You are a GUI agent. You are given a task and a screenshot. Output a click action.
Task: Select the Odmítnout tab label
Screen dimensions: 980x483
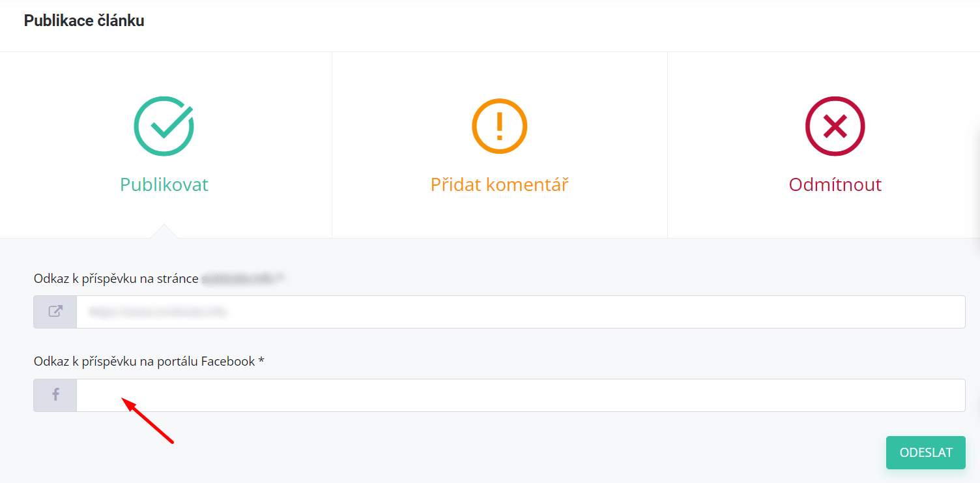pyautogui.click(x=835, y=184)
